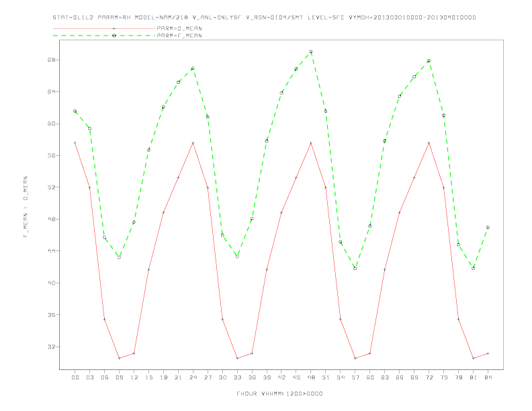Click y-axis tick label 56

(x=52, y=156)
